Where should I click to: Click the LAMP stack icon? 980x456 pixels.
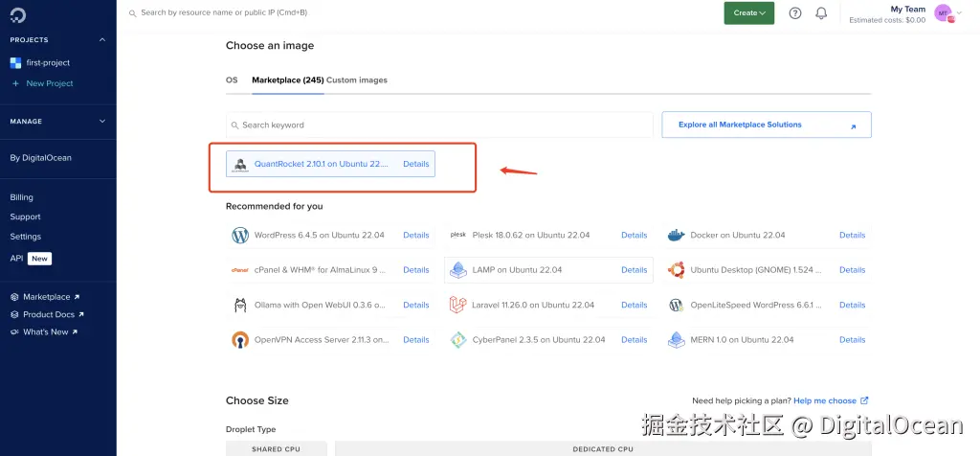458,270
